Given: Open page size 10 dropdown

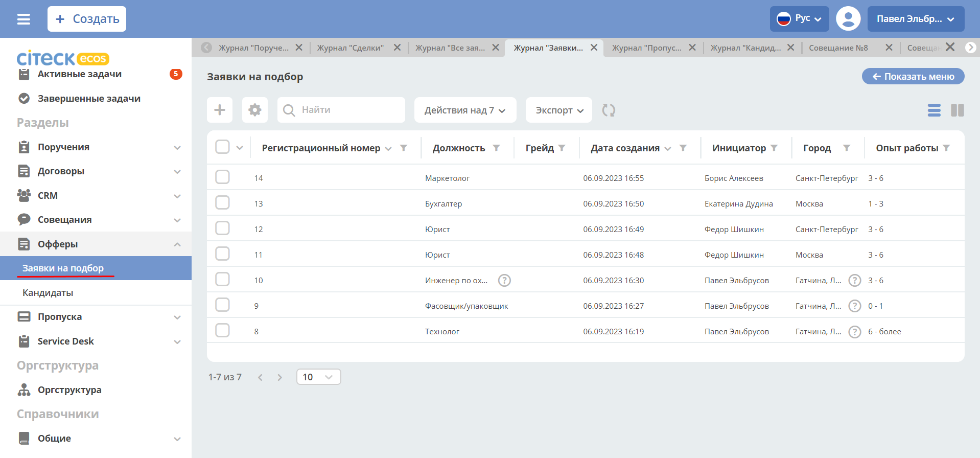Looking at the screenshot, I should click(318, 377).
